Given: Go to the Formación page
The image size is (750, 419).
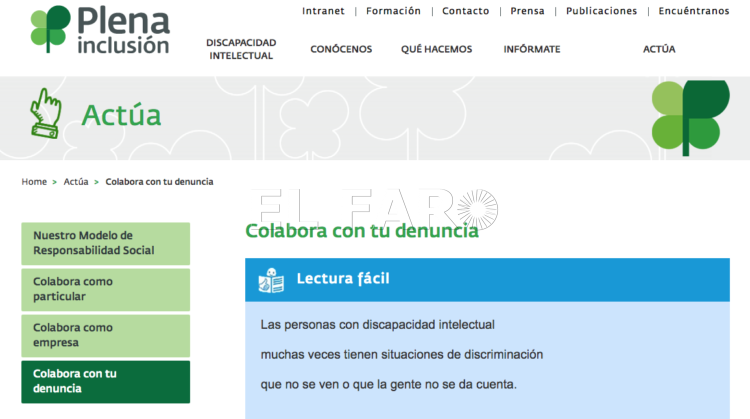Looking at the screenshot, I should pos(393,11).
